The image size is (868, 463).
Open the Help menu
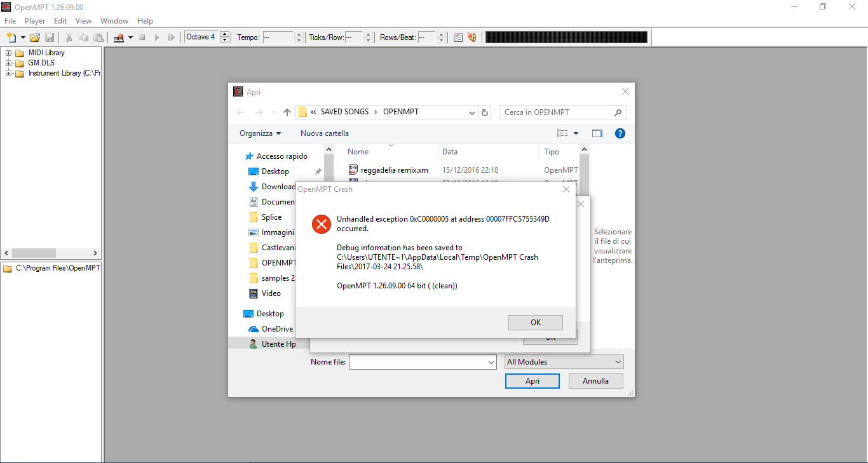[x=145, y=21]
